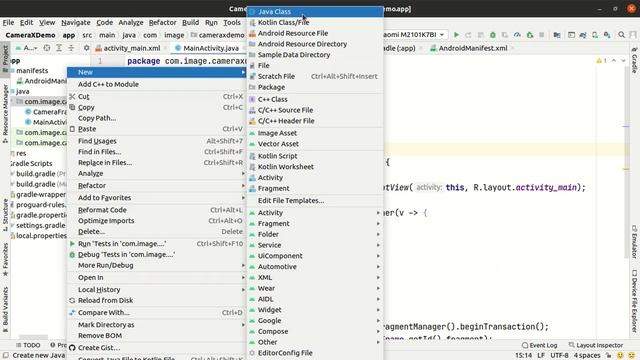
Task: Choose Kotlin Worksheet entry
Action: coord(315,167)
